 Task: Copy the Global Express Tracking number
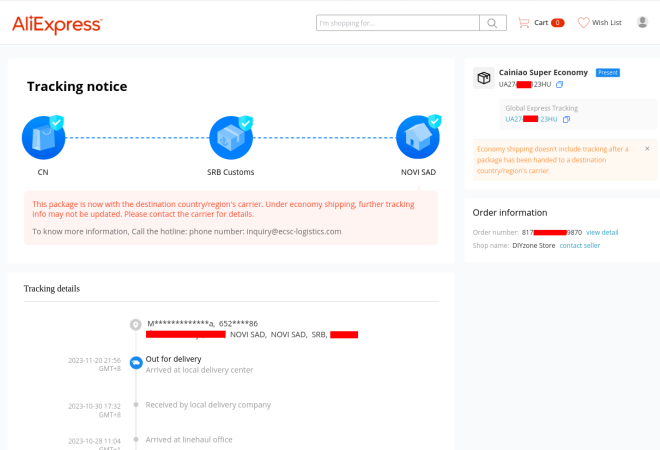pos(566,120)
